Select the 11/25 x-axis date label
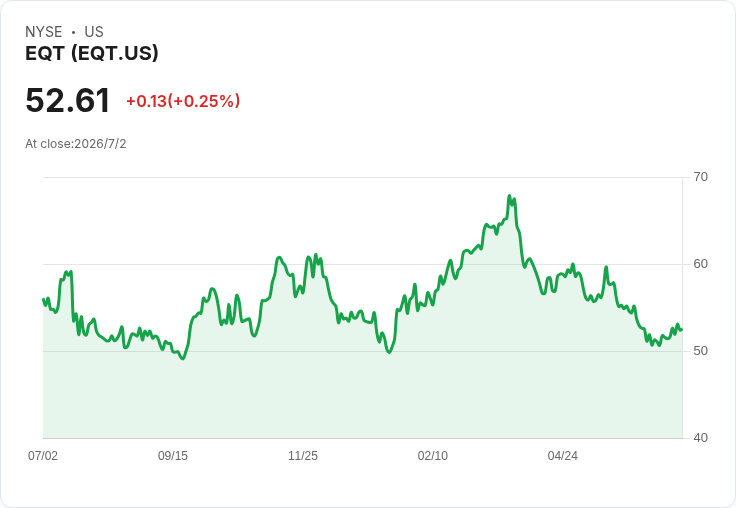The width and height of the screenshot is (736, 508). click(303, 455)
